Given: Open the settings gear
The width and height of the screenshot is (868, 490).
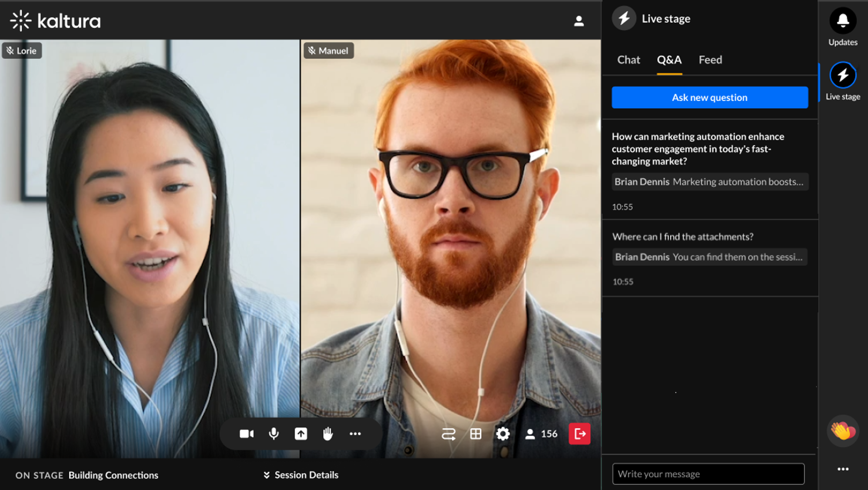Looking at the screenshot, I should (x=503, y=434).
